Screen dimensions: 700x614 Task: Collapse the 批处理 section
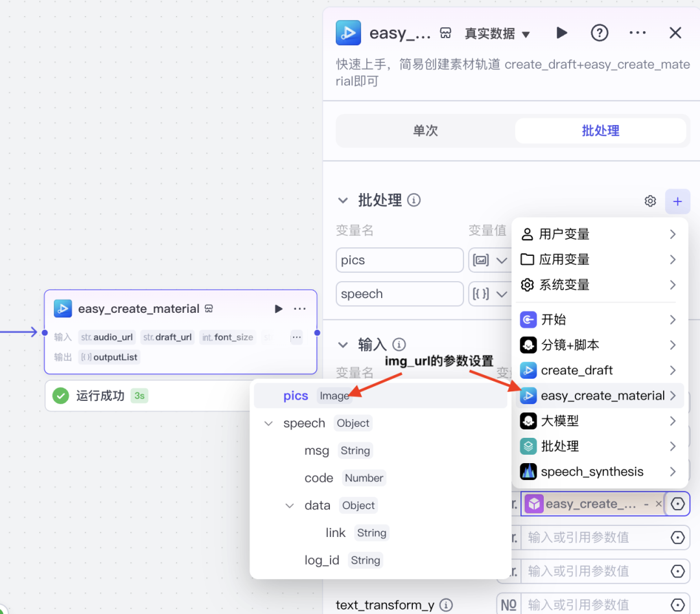click(342, 200)
